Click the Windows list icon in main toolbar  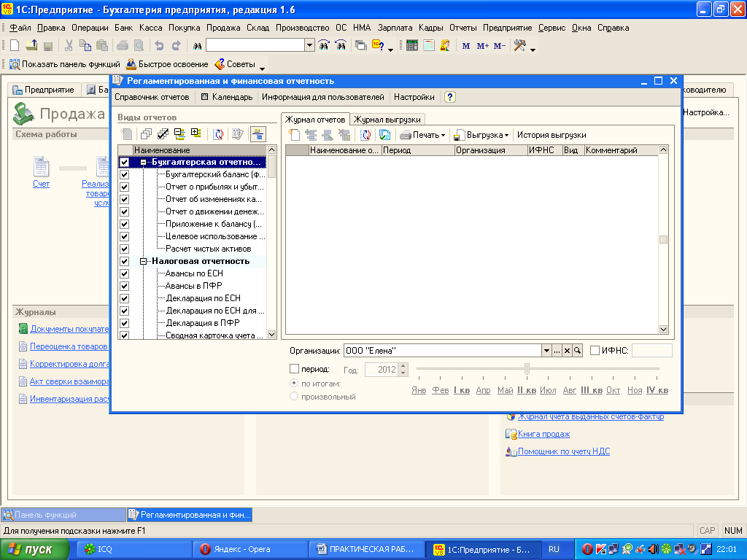[x=361, y=46]
